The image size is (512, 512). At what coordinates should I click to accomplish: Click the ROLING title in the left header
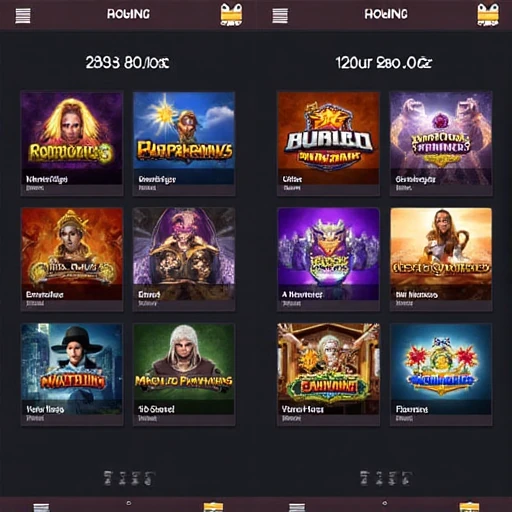[128, 14]
